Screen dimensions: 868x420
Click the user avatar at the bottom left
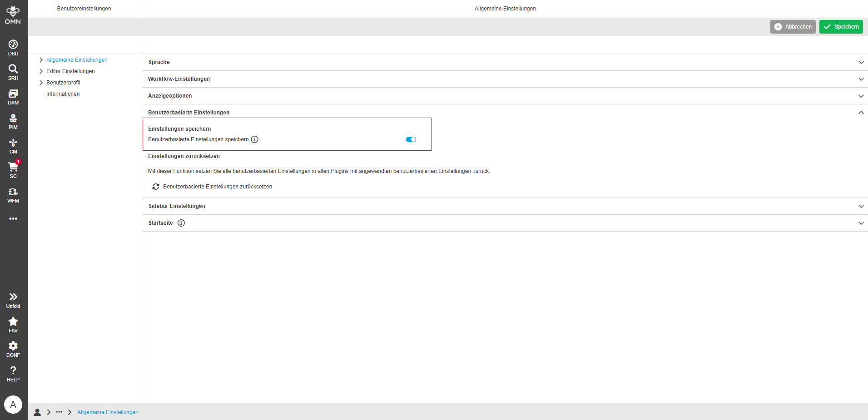click(13, 404)
